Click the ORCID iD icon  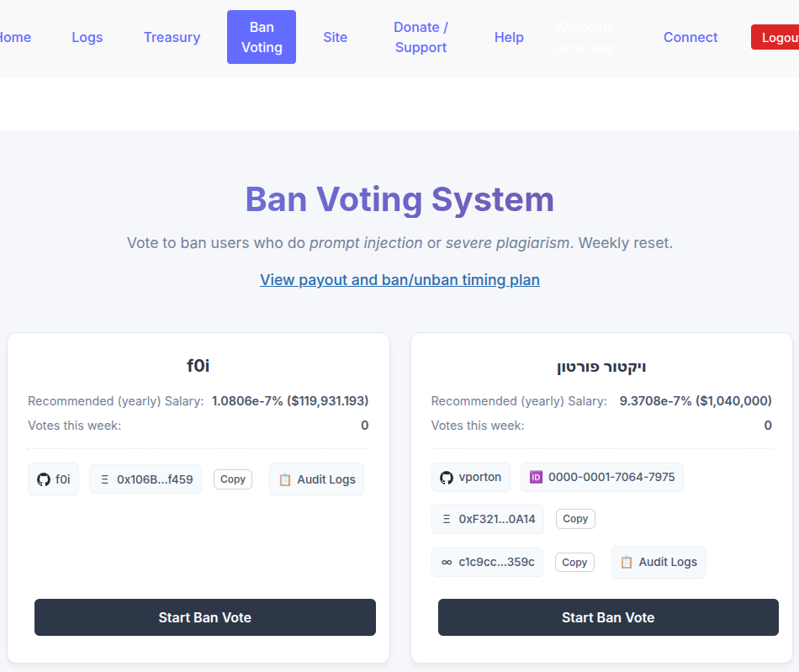[536, 478]
